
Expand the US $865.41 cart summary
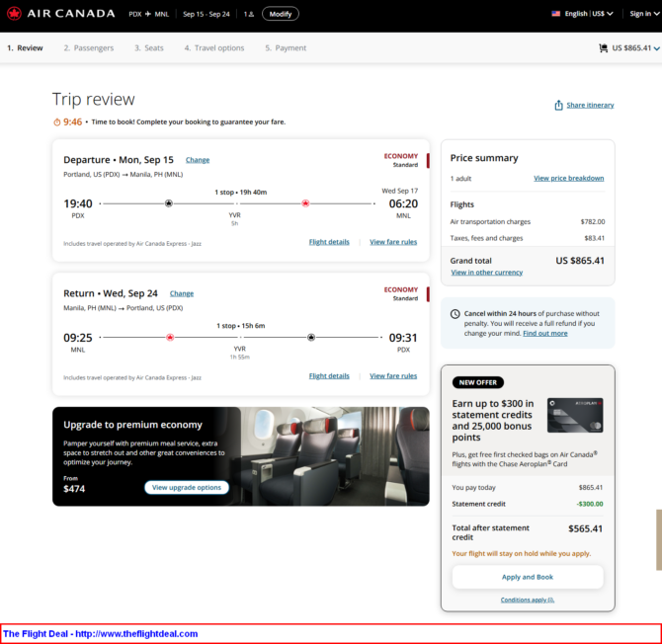point(629,48)
